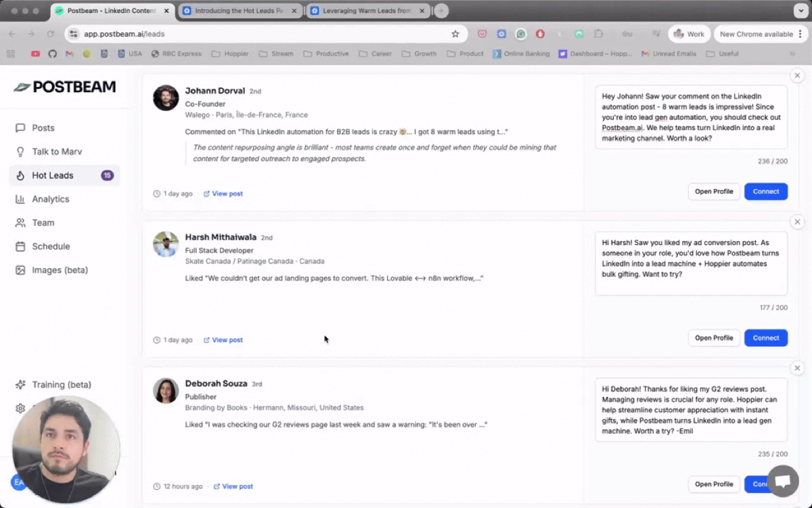Bookmark this page with the star icon
Image resolution: width=812 pixels, height=508 pixels.
[455, 34]
